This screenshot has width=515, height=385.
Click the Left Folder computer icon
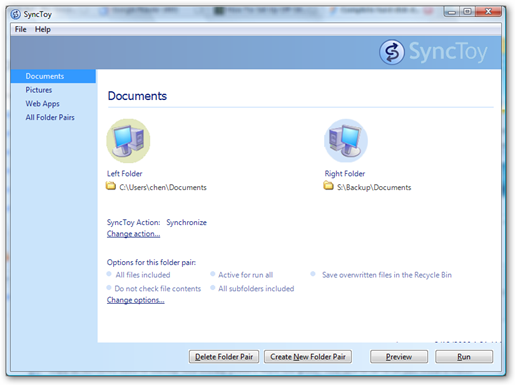pos(128,141)
